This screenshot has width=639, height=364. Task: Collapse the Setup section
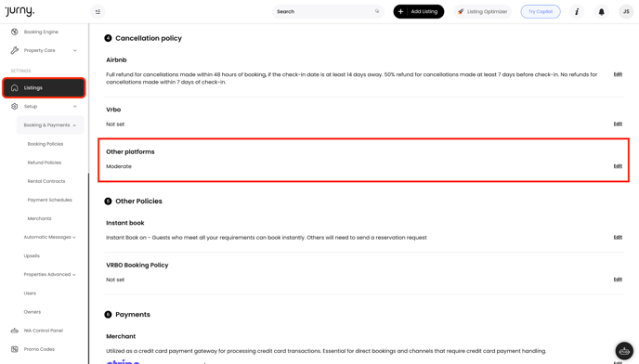coord(74,107)
